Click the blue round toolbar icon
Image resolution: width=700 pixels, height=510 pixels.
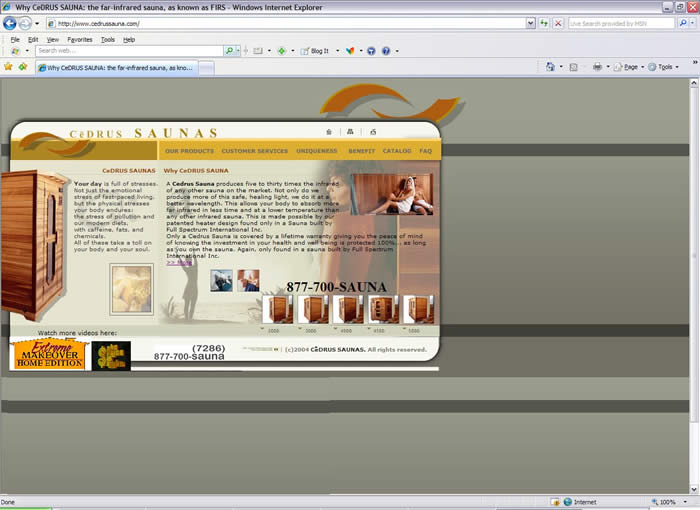coord(371,51)
